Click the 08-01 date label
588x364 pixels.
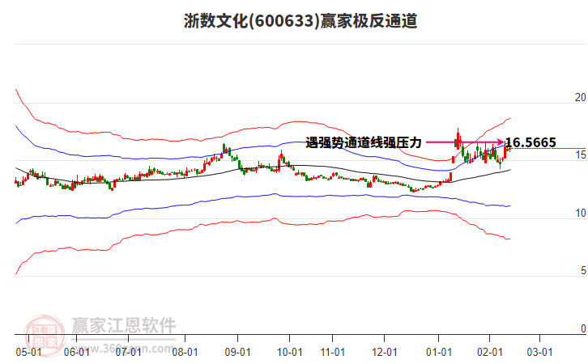tap(185, 352)
